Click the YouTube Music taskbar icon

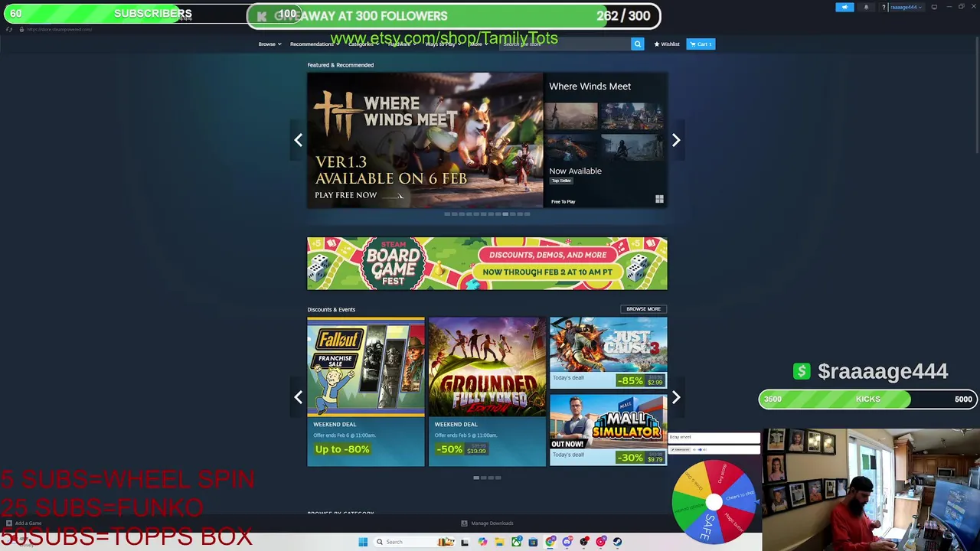601,542
